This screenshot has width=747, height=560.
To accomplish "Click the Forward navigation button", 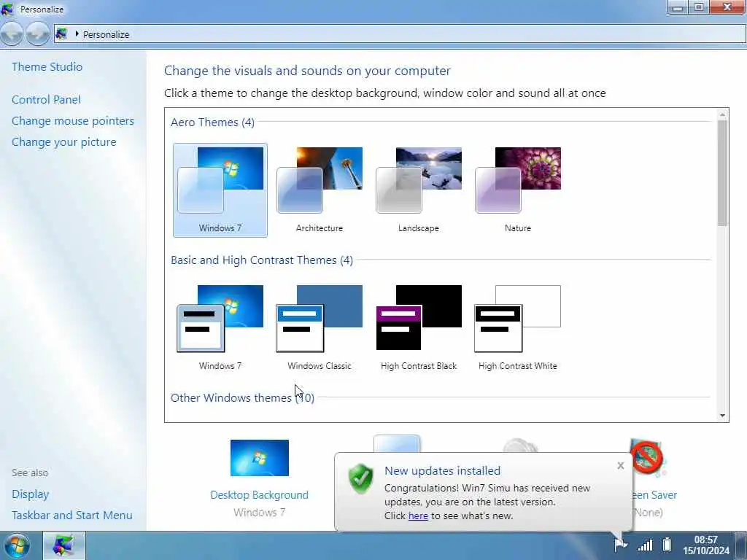I will (x=38, y=34).
